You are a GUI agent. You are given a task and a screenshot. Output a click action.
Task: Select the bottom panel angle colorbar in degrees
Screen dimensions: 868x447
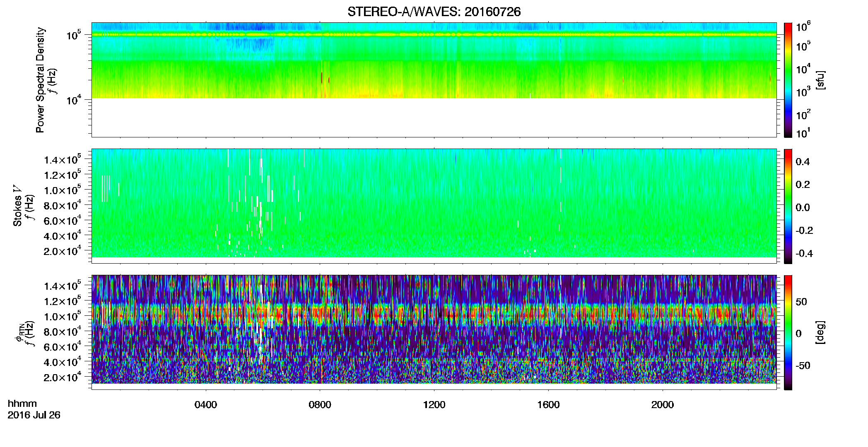[788, 332]
